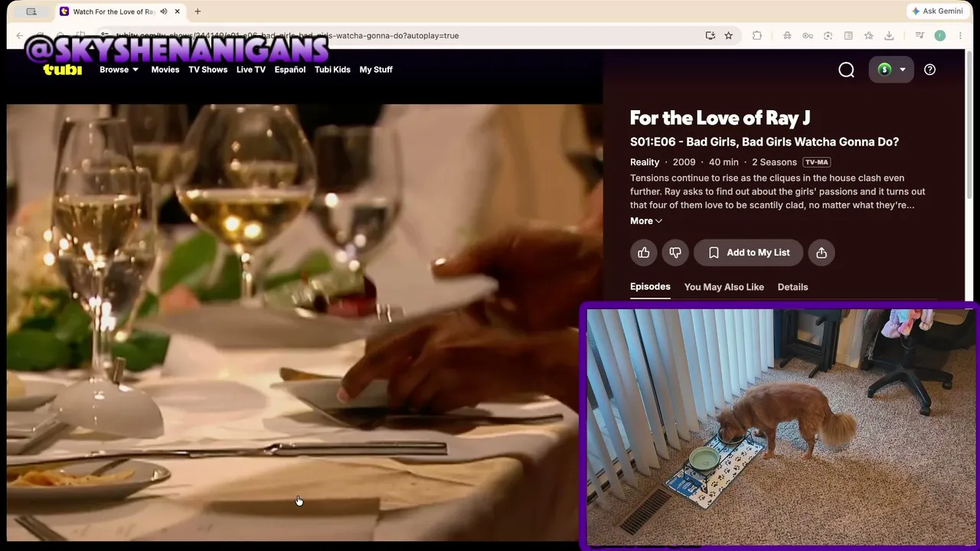Click the For the Love of Ray J title
The width and height of the screenshot is (980, 551).
tap(720, 118)
